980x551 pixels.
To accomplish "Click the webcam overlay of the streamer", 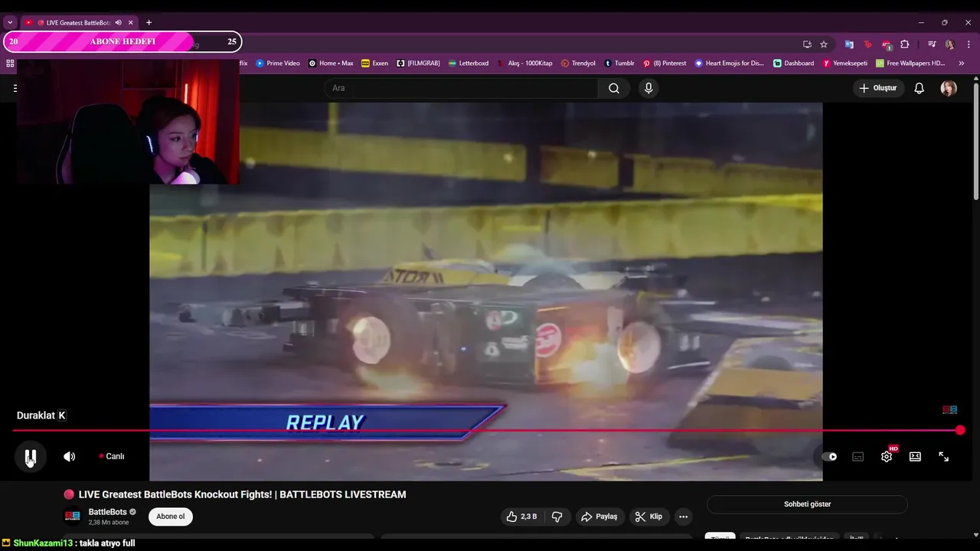I will 129,121.
